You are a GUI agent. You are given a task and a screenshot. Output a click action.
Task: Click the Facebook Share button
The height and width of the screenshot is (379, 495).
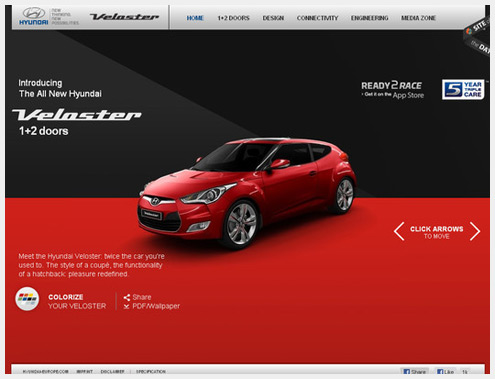click(x=414, y=371)
